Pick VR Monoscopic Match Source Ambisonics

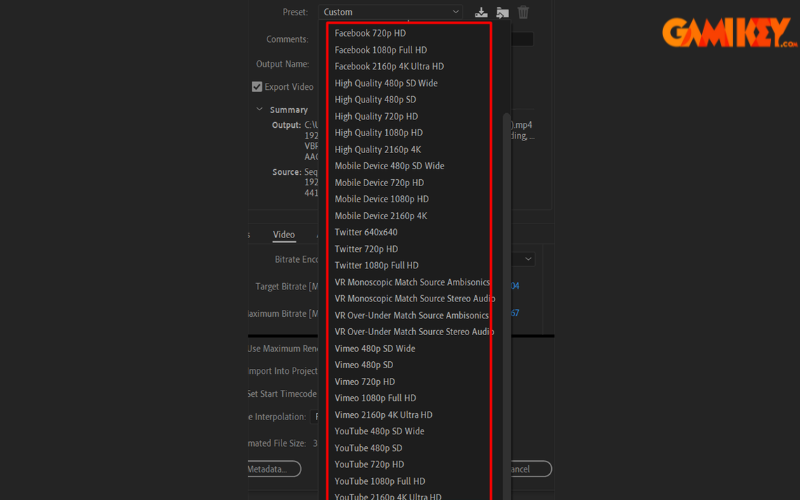(411, 282)
